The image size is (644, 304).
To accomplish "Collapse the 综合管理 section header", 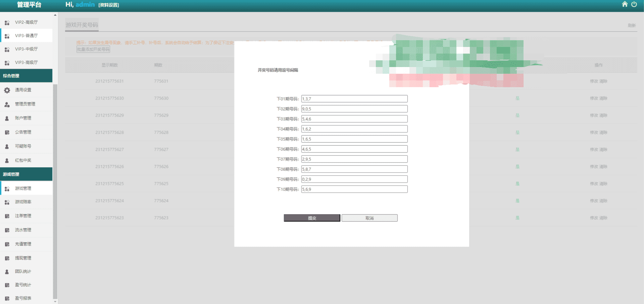I will click(x=26, y=76).
